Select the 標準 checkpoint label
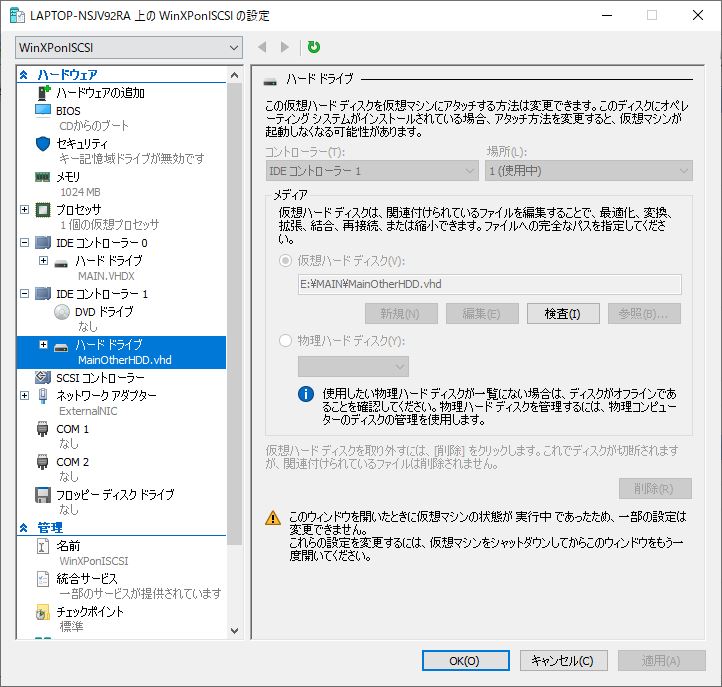Viewport: 722px width, 687px height. [71, 627]
